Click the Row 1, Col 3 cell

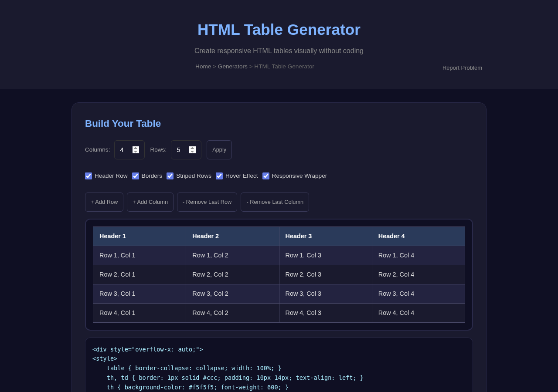326,255
